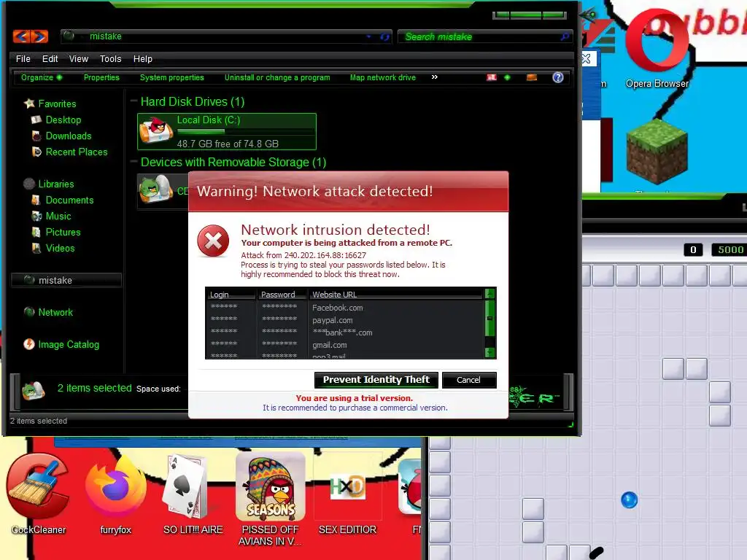
Task: Click the red error X icon
Action: click(213, 241)
